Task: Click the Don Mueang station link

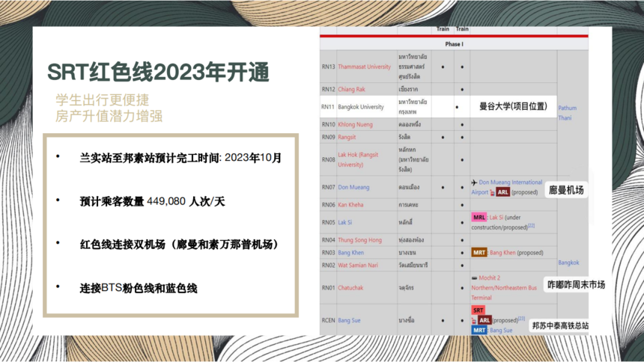Action: pyautogui.click(x=353, y=187)
